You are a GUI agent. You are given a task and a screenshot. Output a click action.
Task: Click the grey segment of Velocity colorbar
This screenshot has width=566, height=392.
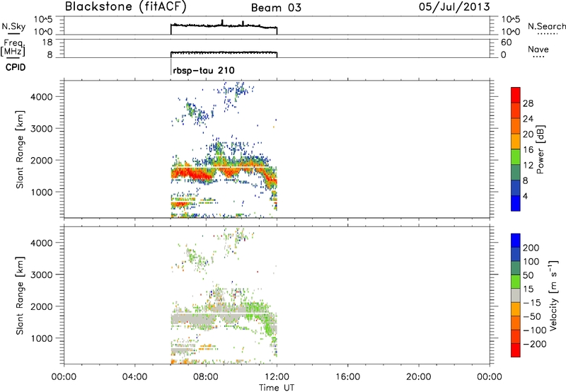tap(516, 295)
